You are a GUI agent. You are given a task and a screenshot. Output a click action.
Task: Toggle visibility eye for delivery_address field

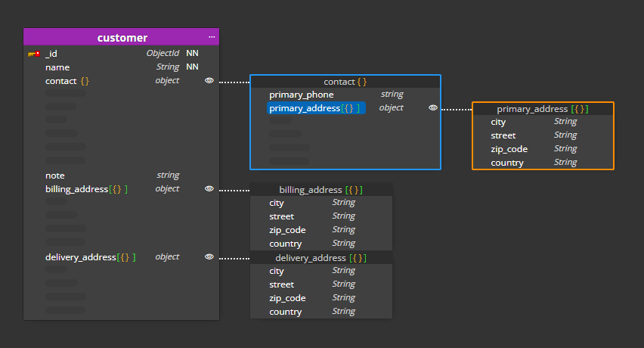[x=209, y=256]
